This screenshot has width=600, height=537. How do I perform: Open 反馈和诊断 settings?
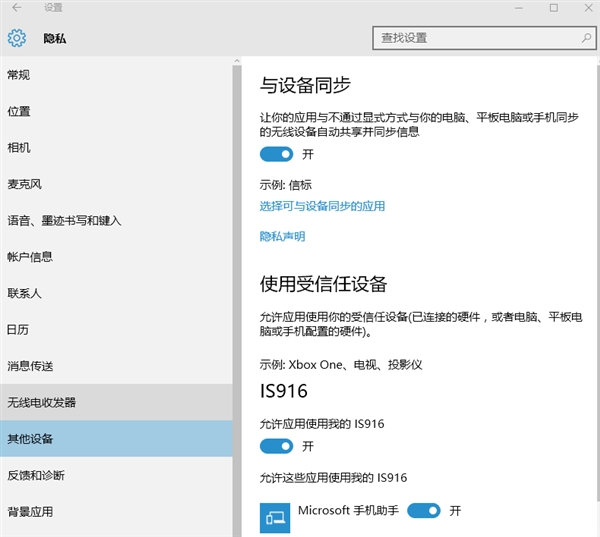pos(36,475)
